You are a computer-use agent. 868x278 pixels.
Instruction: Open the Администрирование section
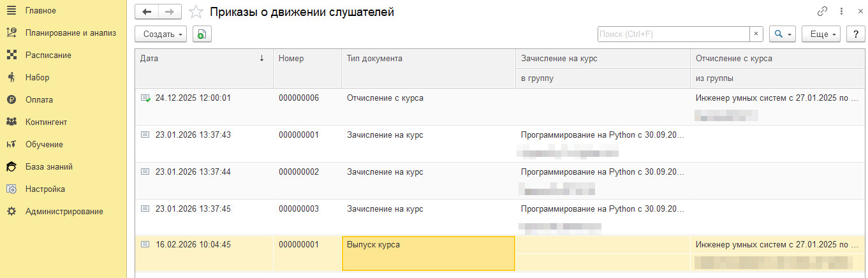[64, 211]
